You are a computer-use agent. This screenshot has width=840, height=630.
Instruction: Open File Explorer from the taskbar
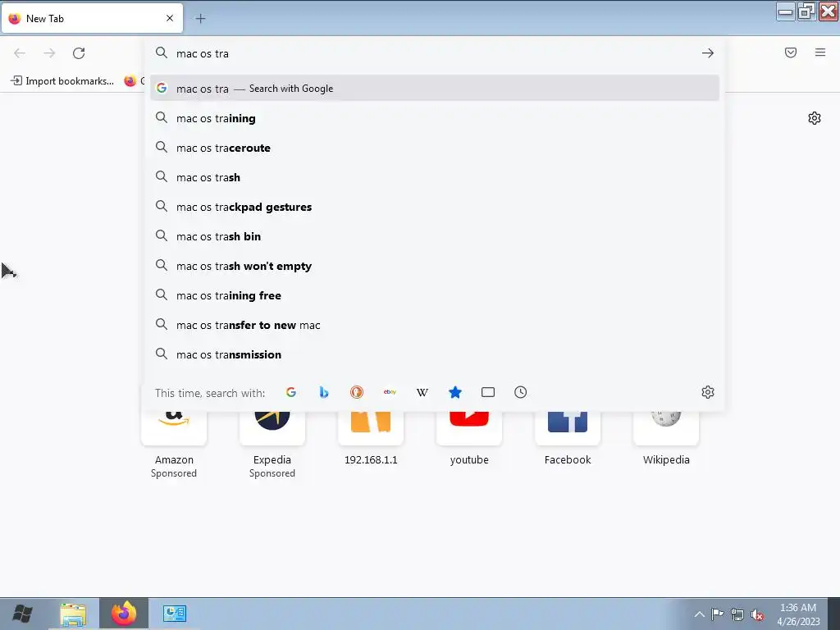(x=73, y=614)
